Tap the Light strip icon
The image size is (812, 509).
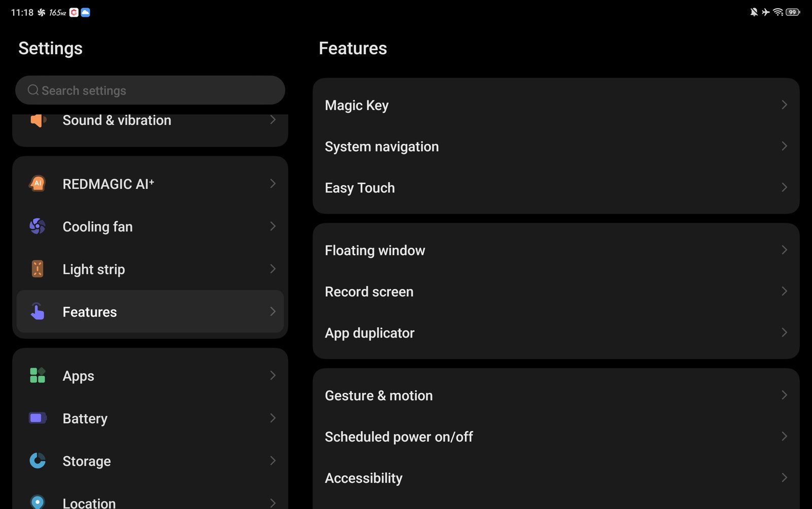tap(38, 269)
